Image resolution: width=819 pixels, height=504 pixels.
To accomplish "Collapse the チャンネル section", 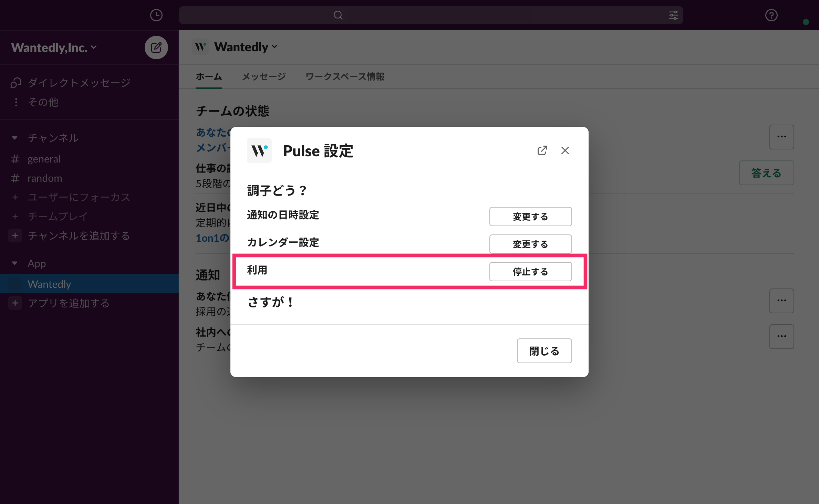I will click(14, 138).
